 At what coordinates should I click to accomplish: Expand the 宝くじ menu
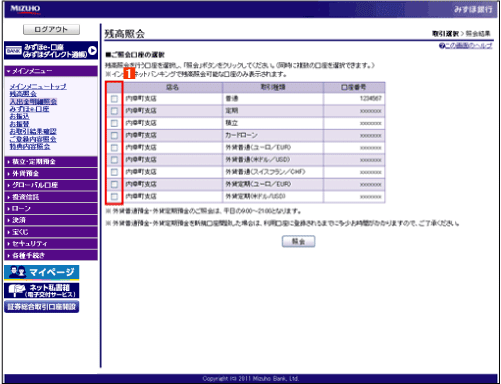tap(51, 232)
